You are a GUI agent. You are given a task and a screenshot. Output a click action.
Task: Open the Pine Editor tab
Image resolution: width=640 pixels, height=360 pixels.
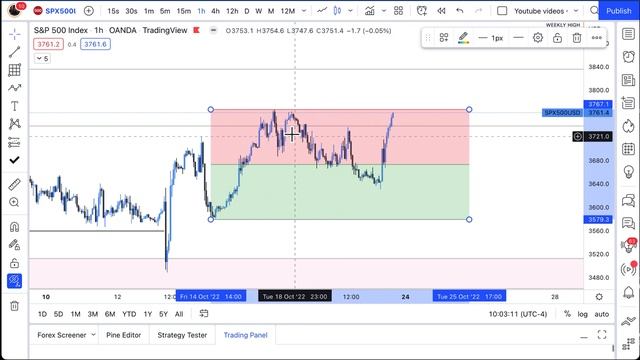pyautogui.click(x=123, y=335)
